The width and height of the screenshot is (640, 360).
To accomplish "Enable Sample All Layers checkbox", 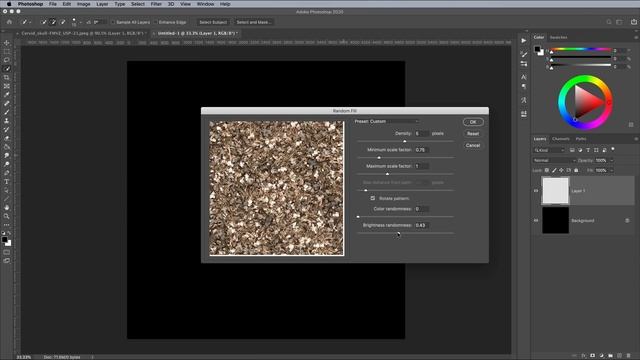I will (x=113, y=22).
